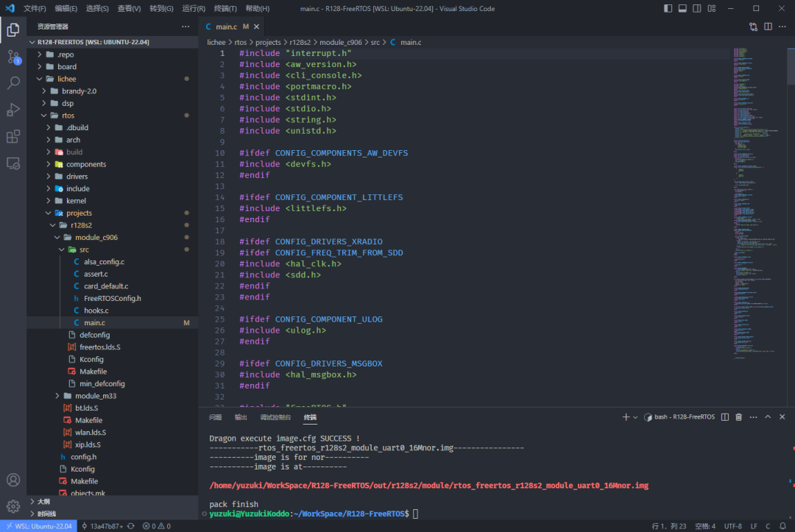The height and width of the screenshot is (532, 795).
Task: Open the Explorer icon in activity bar
Action: (13, 30)
